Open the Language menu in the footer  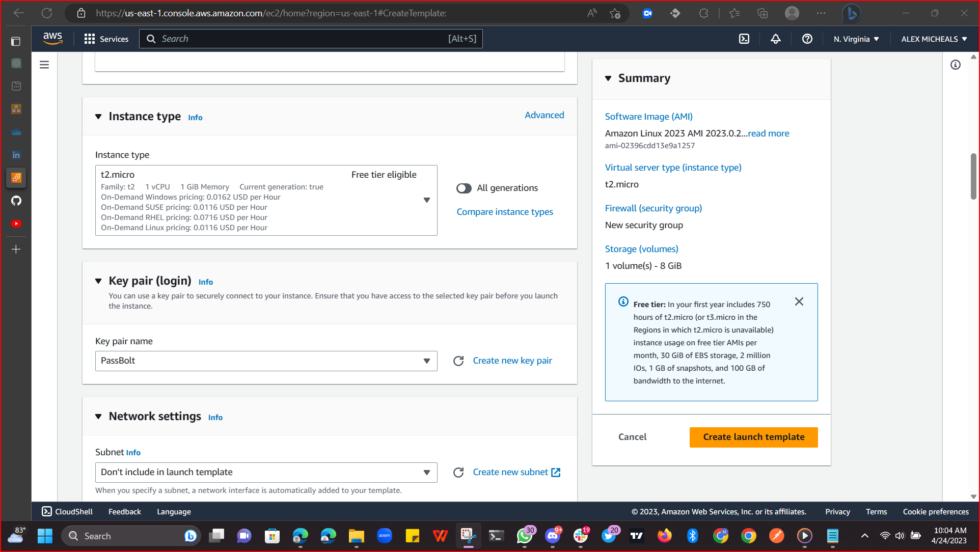pos(173,511)
